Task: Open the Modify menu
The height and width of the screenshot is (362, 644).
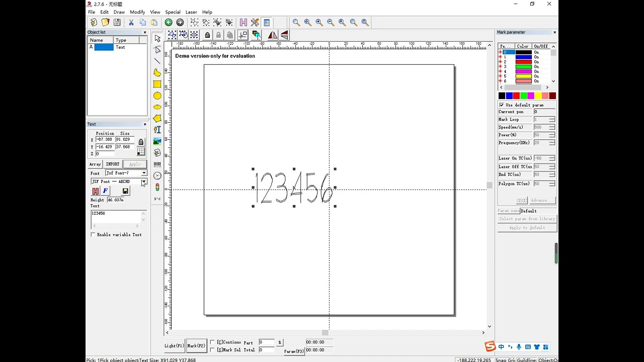Action: pos(137,12)
